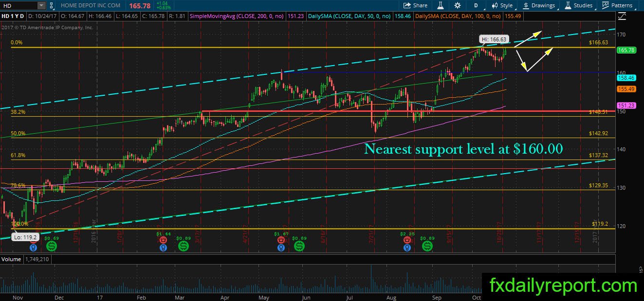Click the $2.25 earnings phone icon

tap(407, 240)
